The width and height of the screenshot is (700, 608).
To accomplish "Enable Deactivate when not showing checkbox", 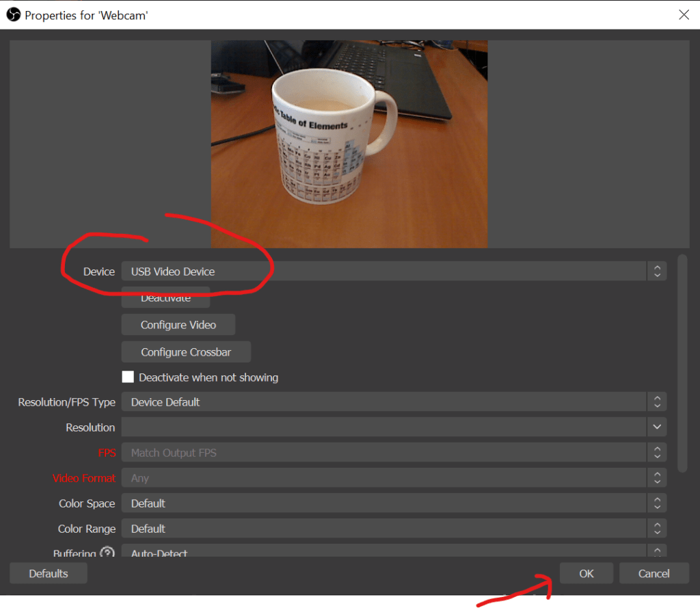I will point(128,377).
